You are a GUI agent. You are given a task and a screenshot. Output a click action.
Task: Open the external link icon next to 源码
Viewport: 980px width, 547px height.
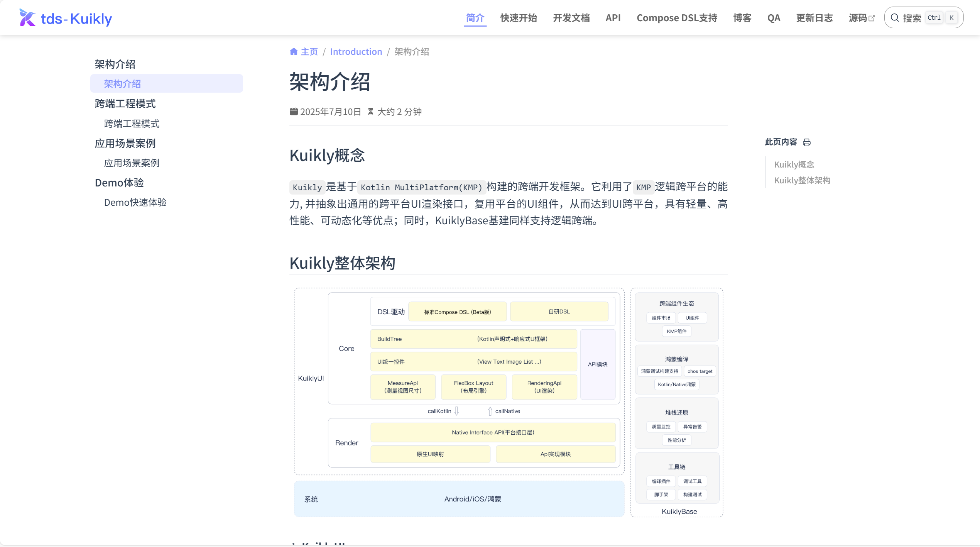pos(872,18)
